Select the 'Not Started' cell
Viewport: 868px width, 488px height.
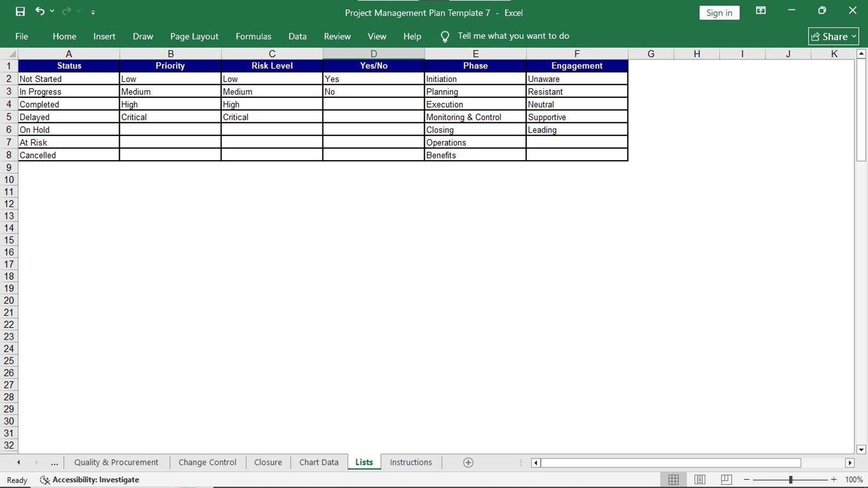coord(69,79)
